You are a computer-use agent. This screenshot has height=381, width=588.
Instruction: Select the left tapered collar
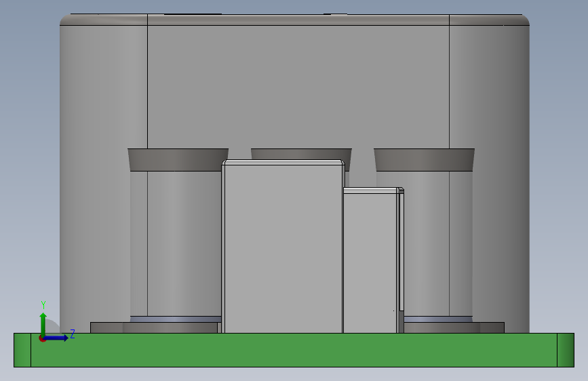pos(178,160)
